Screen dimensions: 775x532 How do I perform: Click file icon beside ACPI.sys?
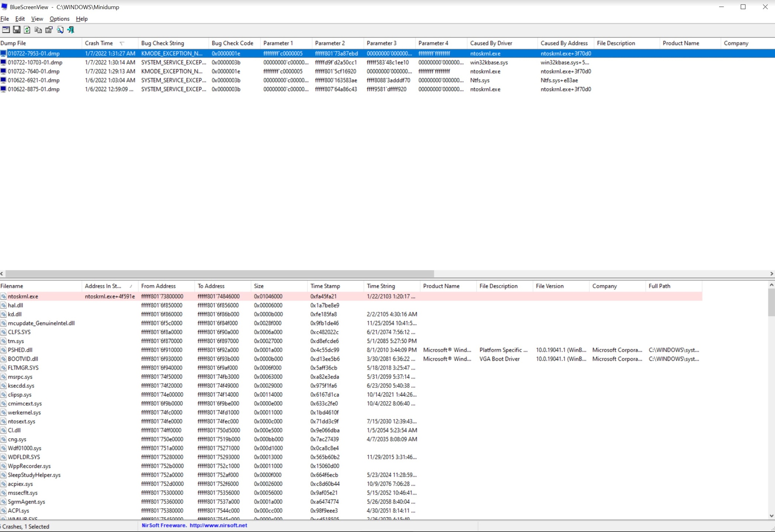[x=3, y=510]
